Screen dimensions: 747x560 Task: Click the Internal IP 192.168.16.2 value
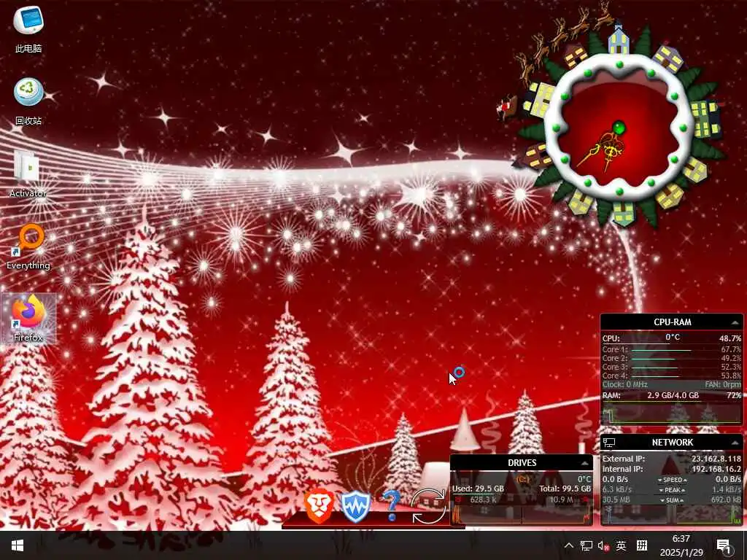pyautogui.click(x=716, y=469)
